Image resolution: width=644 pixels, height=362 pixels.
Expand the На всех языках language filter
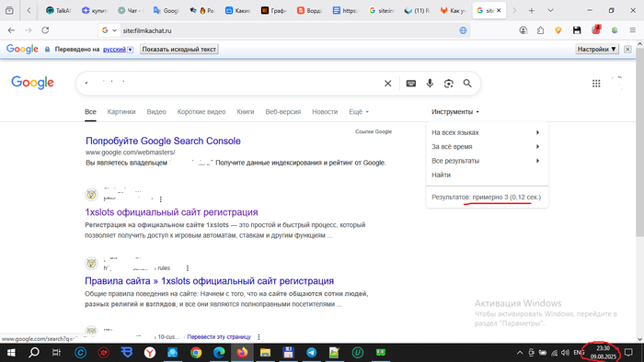(x=486, y=132)
